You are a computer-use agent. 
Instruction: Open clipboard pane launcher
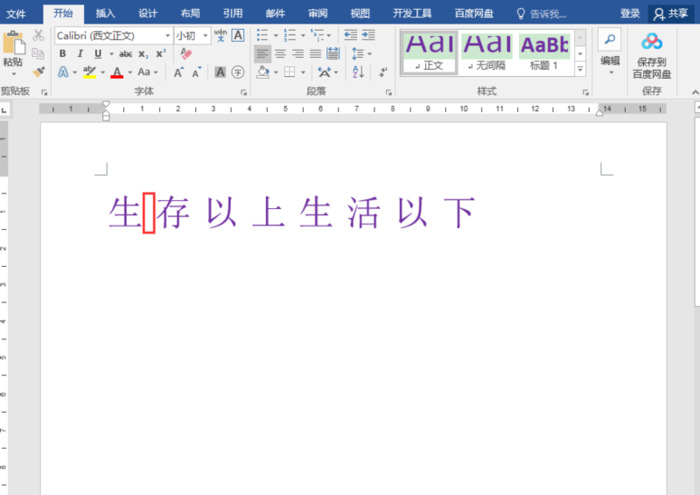(44, 92)
